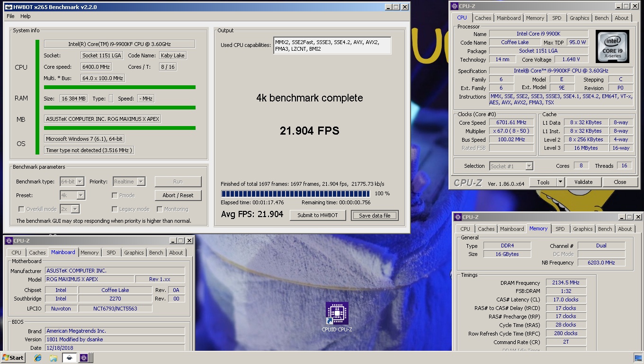Viewport: 644px width, 364px height.
Task: Expand the arrow beside the Tools button
Action: 560,182
